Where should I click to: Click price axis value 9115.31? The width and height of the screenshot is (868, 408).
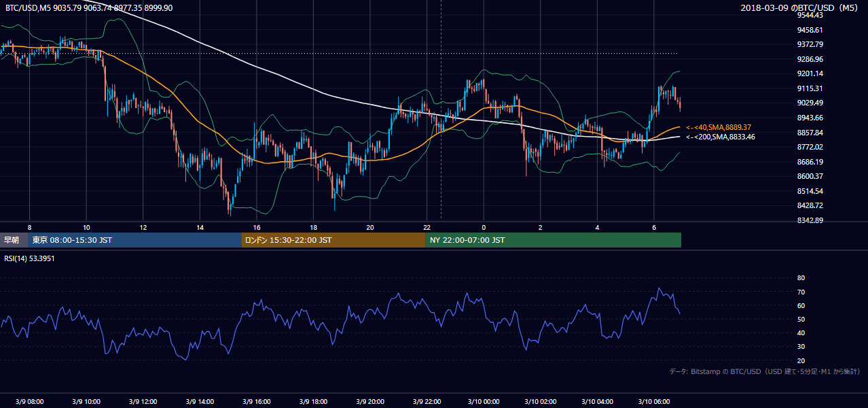(x=810, y=88)
